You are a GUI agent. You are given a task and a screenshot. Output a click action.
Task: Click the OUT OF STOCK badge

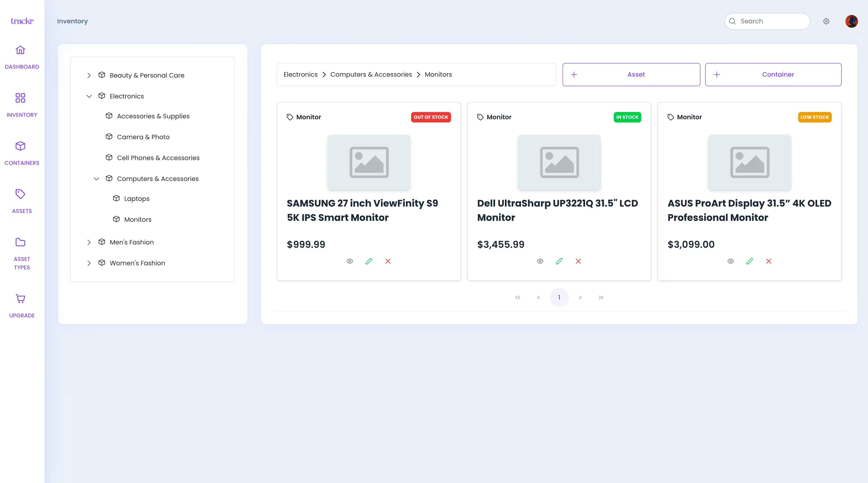[431, 117]
